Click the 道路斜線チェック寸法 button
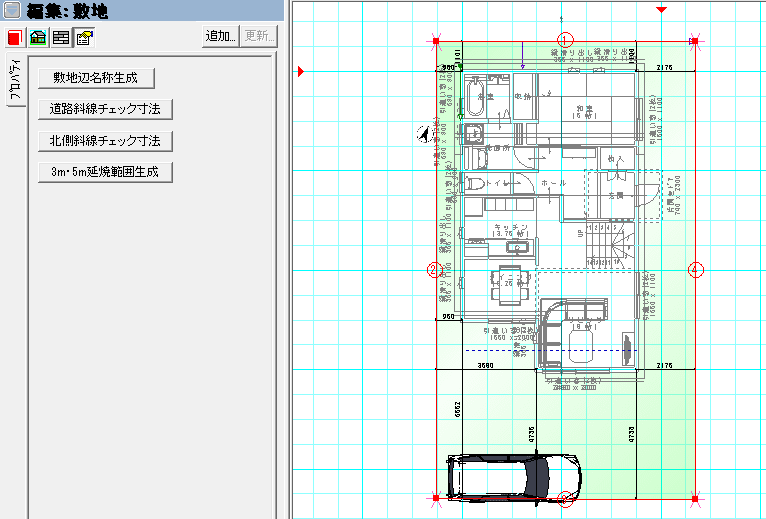The image size is (766, 519). (x=105, y=109)
